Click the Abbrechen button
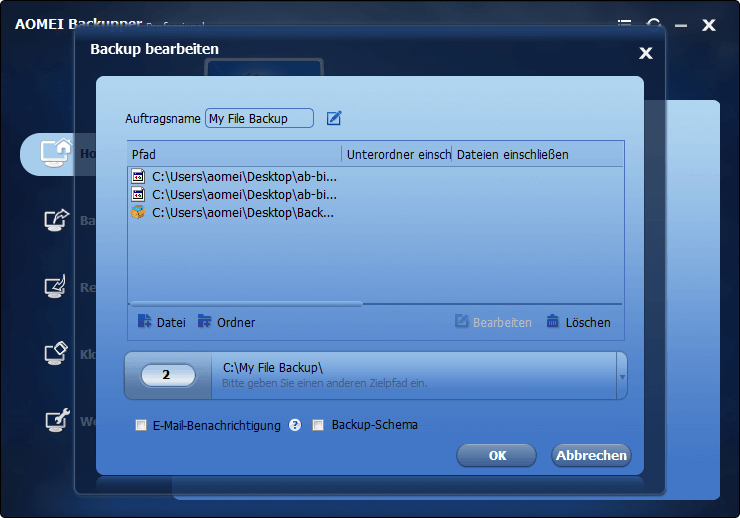 [x=591, y=455]
